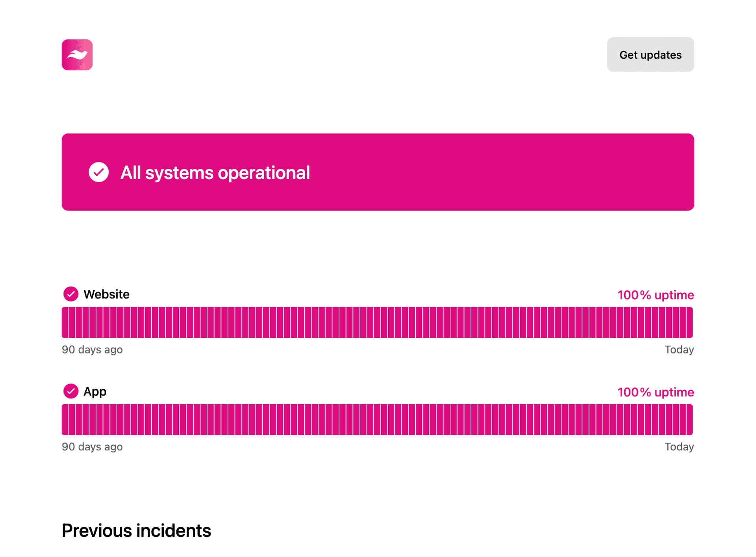Click the checkmark icon beside App

[71, 391]
